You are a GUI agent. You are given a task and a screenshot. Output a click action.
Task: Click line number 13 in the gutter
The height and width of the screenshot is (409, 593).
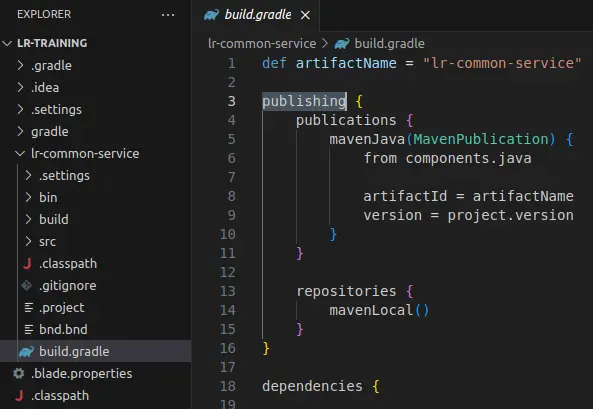(x=228, y=291)
